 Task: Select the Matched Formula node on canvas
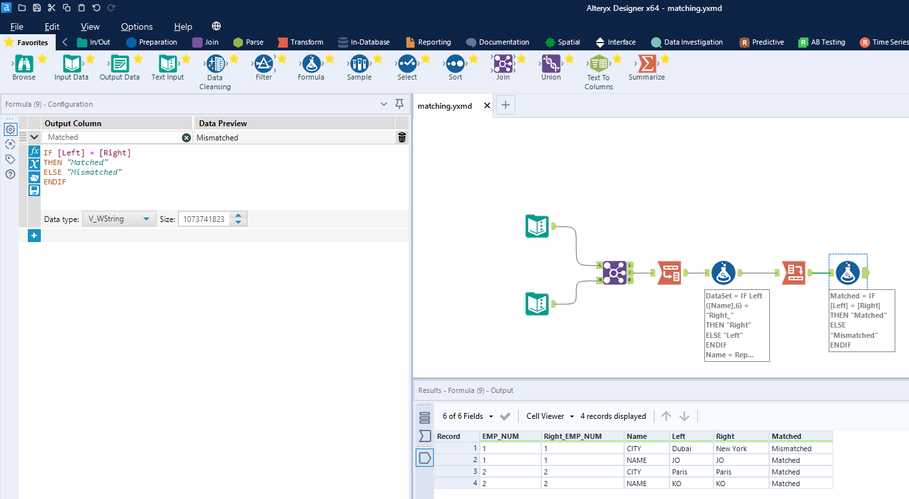[848, 272]
